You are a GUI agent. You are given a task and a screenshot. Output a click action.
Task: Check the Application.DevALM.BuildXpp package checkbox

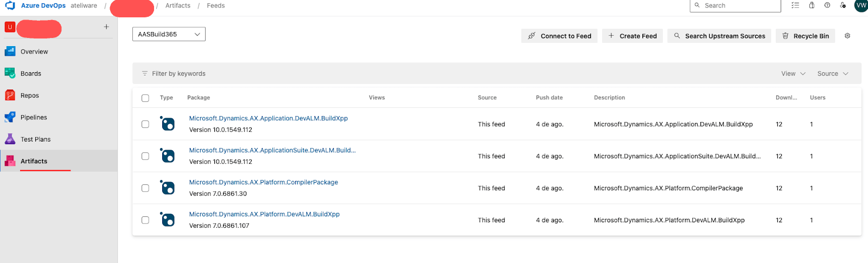pyautogui.click(x=145, y=124)
